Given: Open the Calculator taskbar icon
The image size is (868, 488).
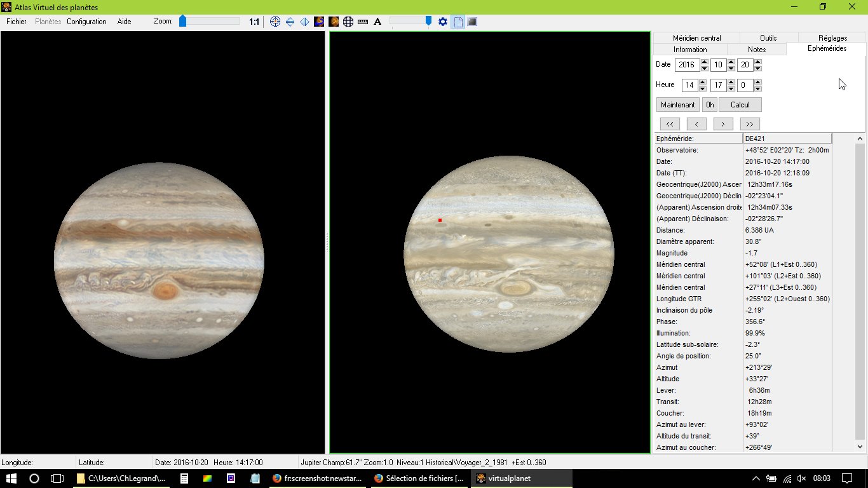Looking at the screenshot, I should coord(184,478).
